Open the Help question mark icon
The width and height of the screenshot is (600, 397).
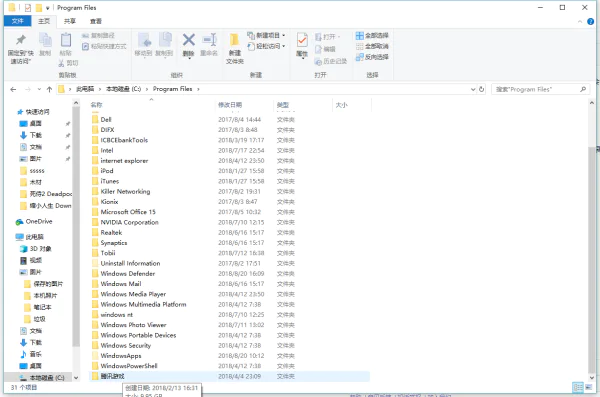590,21
